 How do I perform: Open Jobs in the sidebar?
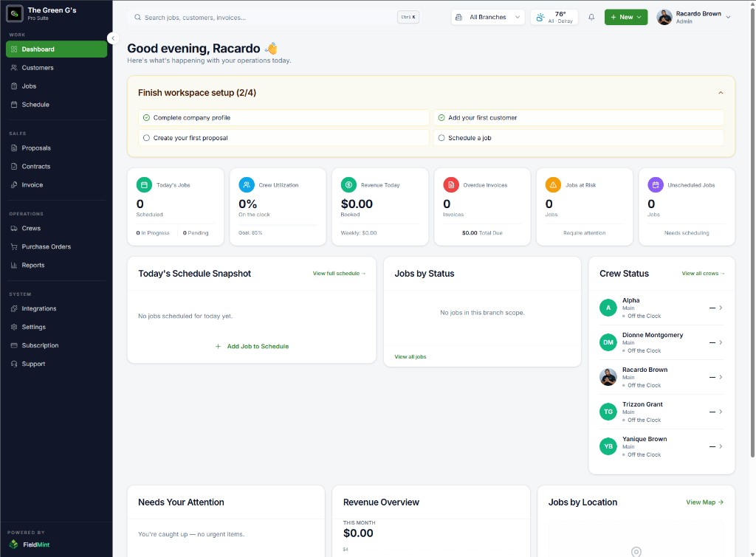56,86
